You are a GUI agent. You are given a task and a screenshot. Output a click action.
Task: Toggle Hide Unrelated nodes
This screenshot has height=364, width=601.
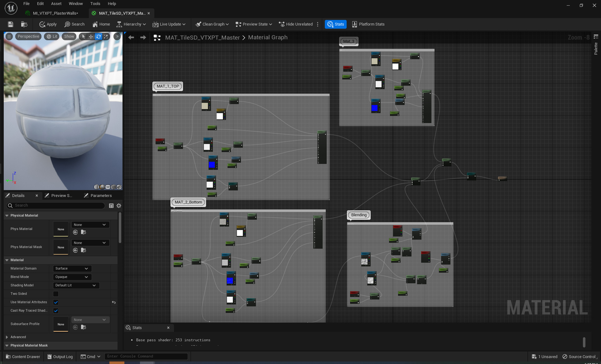click(x=296, y=24)
